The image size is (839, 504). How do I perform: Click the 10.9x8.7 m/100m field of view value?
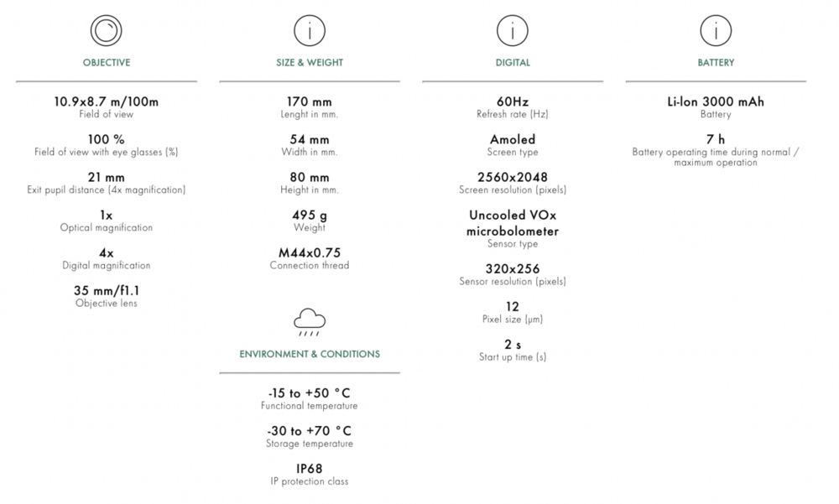point(107,101)
